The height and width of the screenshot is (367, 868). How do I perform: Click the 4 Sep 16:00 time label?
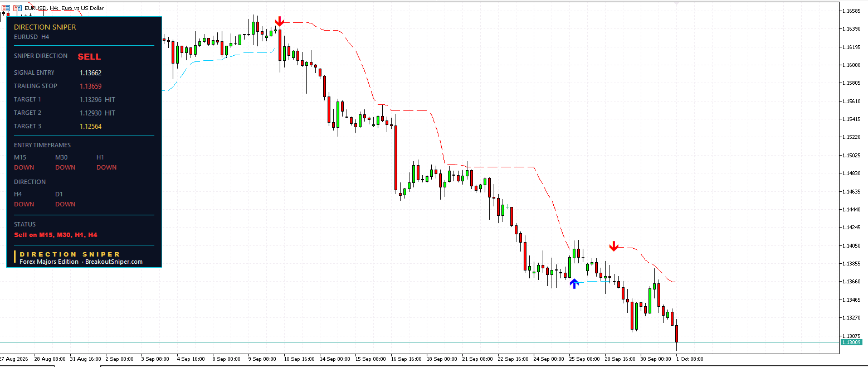(191, 359)
